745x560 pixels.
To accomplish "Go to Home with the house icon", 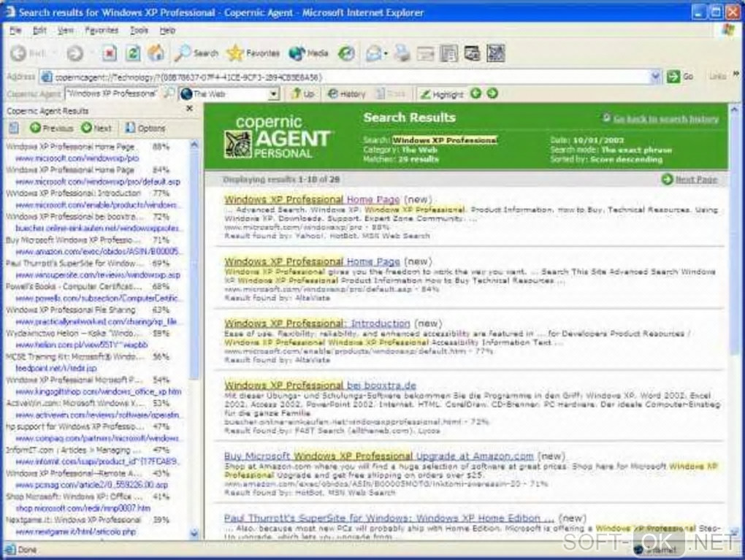I will coord(156,53).
